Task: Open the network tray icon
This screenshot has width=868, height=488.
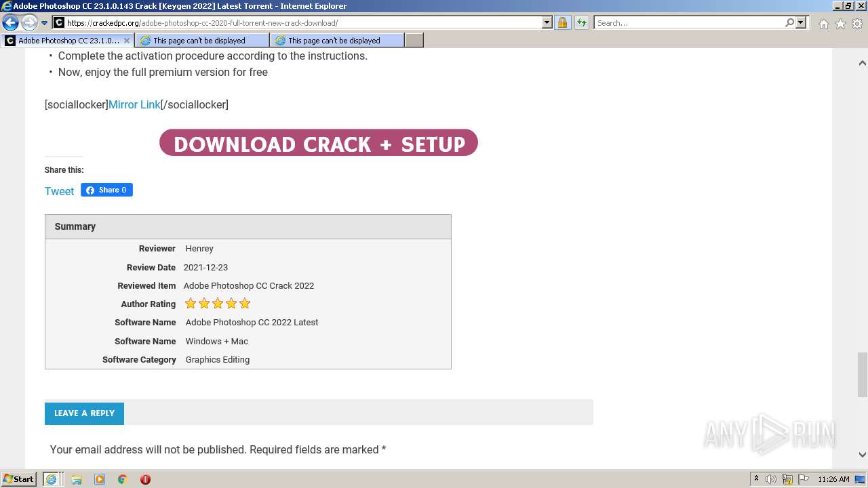Action: coord(787,479)
